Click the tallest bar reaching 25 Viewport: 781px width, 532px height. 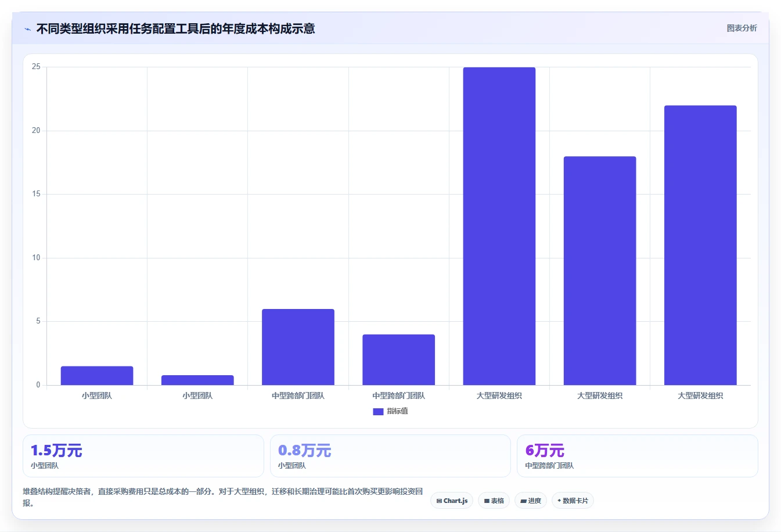499,226
